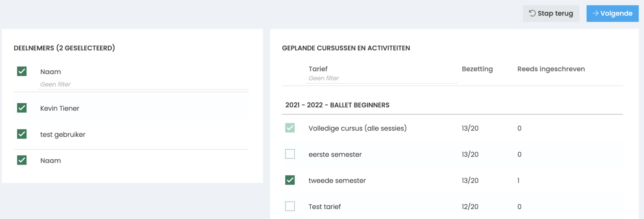Select the tweede semester row label
The width and height of the screenshot is (644, 219).
coord(337,180)
